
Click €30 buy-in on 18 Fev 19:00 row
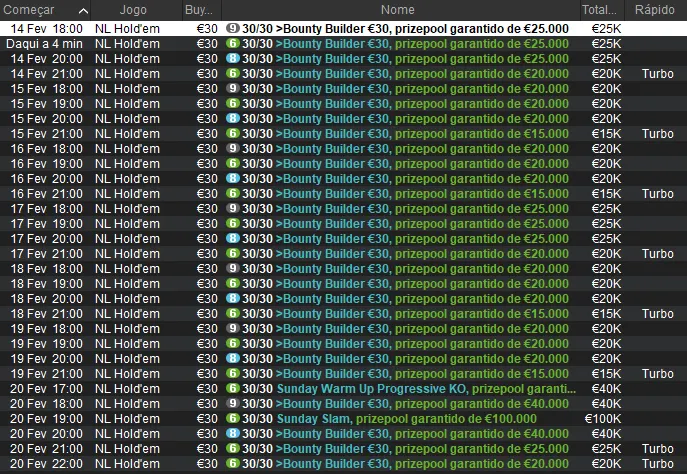click(207, 284)
